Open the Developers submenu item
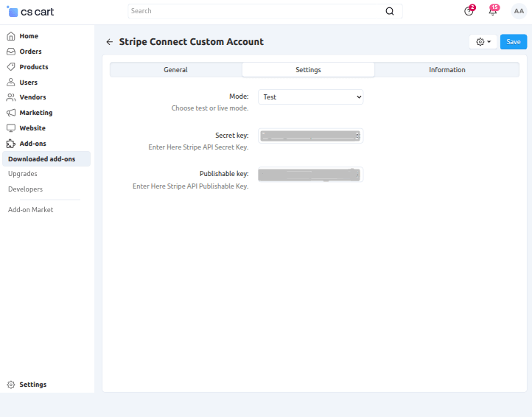The height and width of the screenshot is (417, 532). coord(26,189)
